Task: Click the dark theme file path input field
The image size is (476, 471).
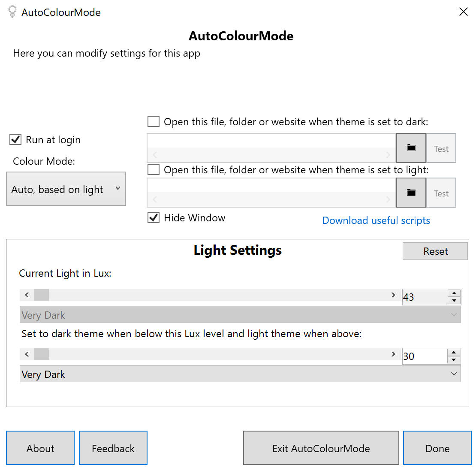Action: click(271, 141)
